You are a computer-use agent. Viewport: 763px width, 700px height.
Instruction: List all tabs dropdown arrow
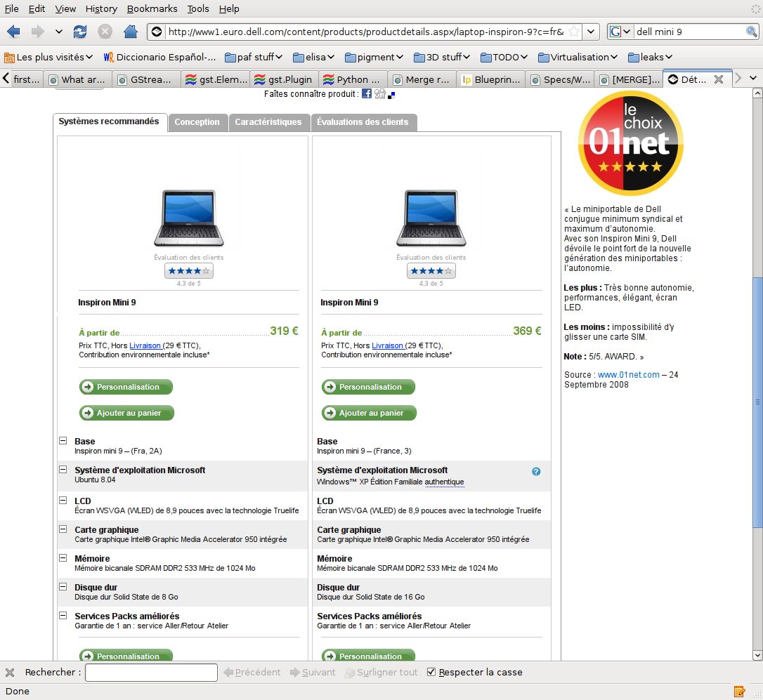coord(753,79)
